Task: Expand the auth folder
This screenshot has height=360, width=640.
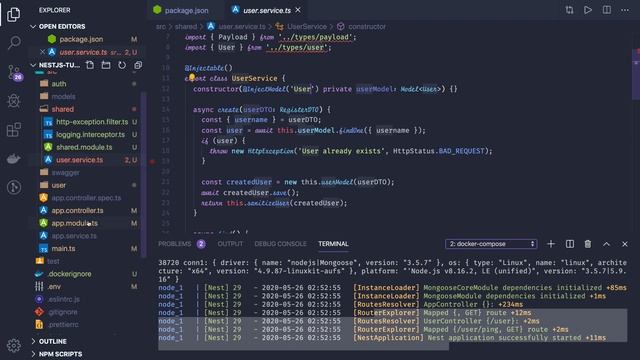Action: pos(58,84)
